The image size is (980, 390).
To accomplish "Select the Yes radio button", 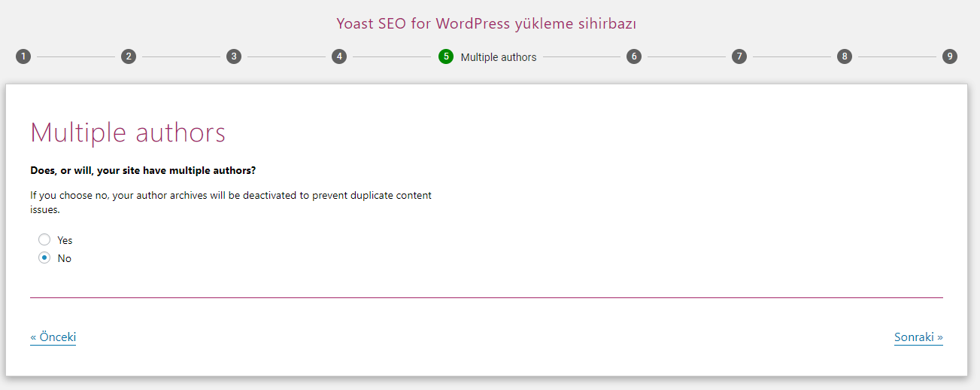I will [x=44, y=239].
